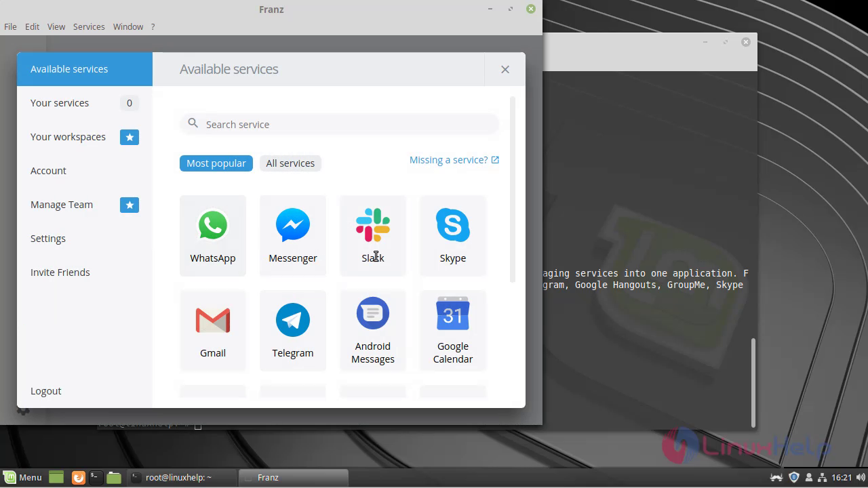This screenshot has width=868, height=488.
Task: Pick the Android Messages service
Action: 373,331
